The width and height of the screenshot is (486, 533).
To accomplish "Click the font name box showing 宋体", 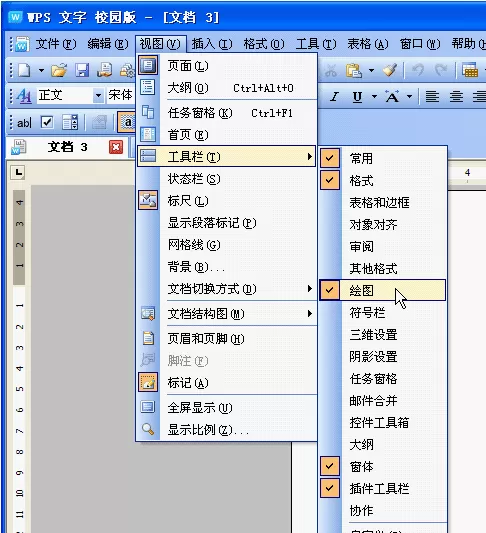I will 121,96.
